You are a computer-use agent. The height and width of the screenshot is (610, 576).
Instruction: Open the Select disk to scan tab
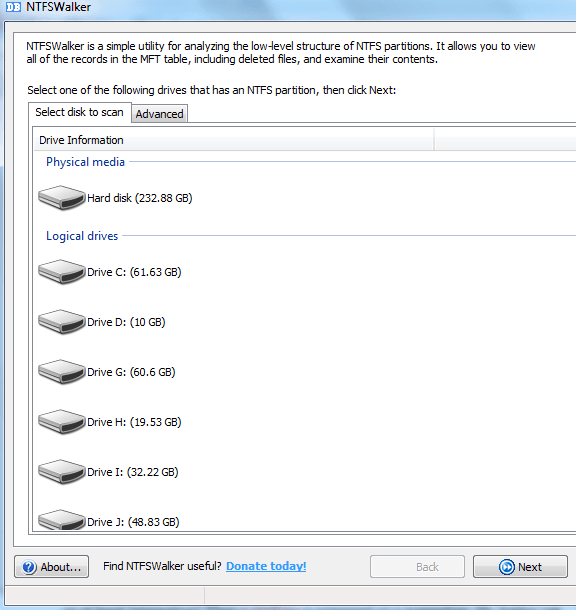[79, 112]
